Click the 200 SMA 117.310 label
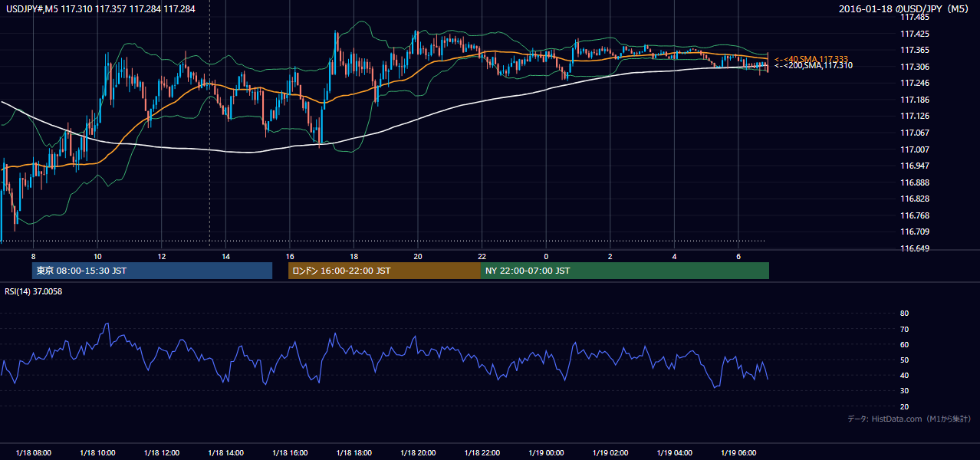Screen dimensions: 980x460 pos(814,66)
